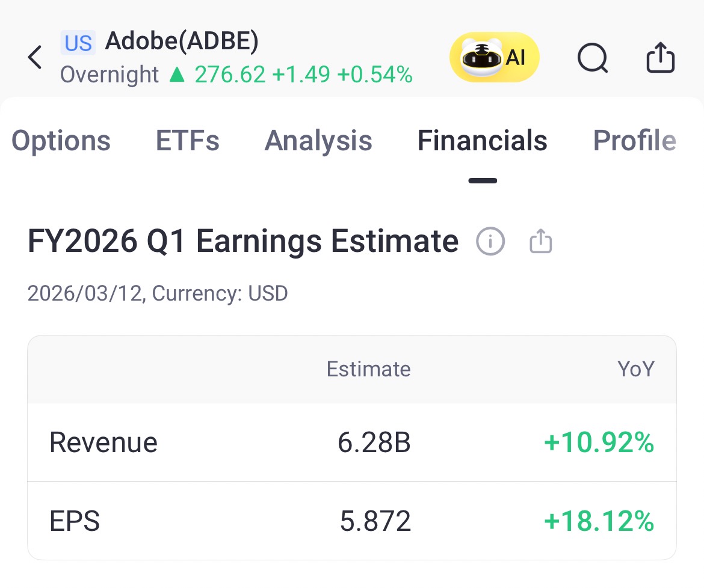
Task: Tap the Adobe(ADBE) stock title
Action: click(x=182, y=41)
